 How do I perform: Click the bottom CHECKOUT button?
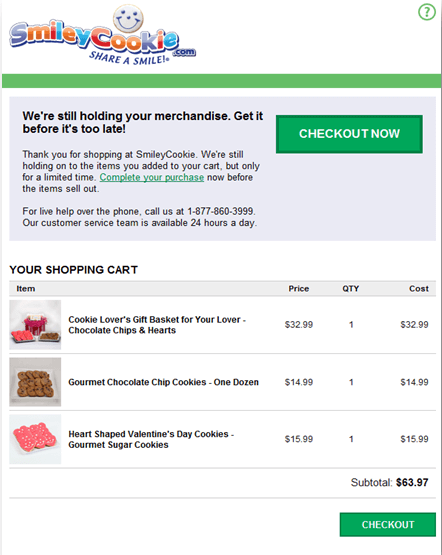[388, 525]
